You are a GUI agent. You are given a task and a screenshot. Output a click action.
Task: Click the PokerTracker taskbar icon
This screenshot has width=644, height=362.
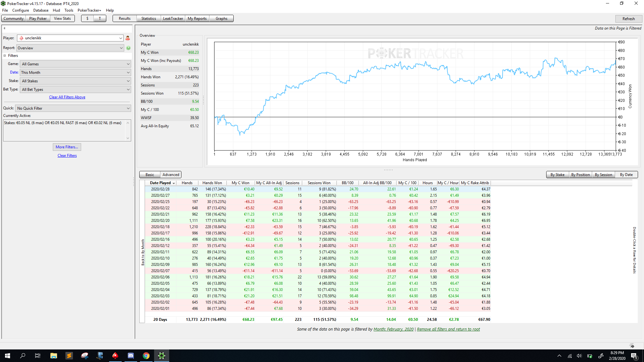(x=162, y=356)
